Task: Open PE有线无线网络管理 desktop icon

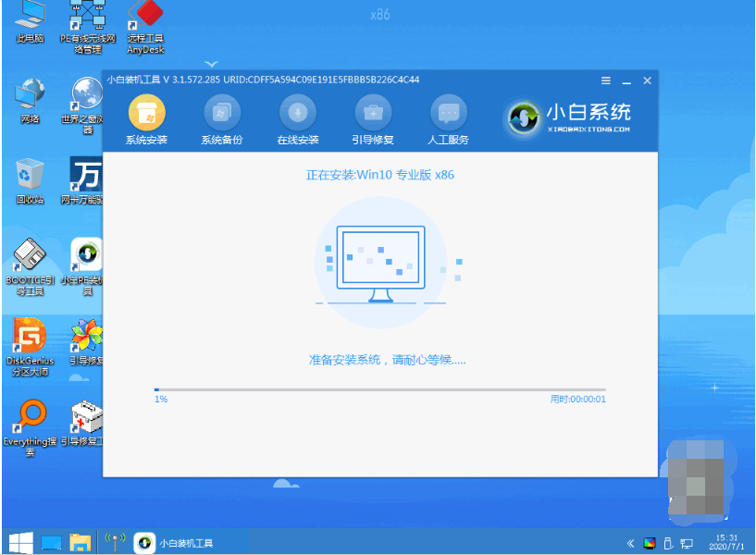Action: (x=88, y=28)
